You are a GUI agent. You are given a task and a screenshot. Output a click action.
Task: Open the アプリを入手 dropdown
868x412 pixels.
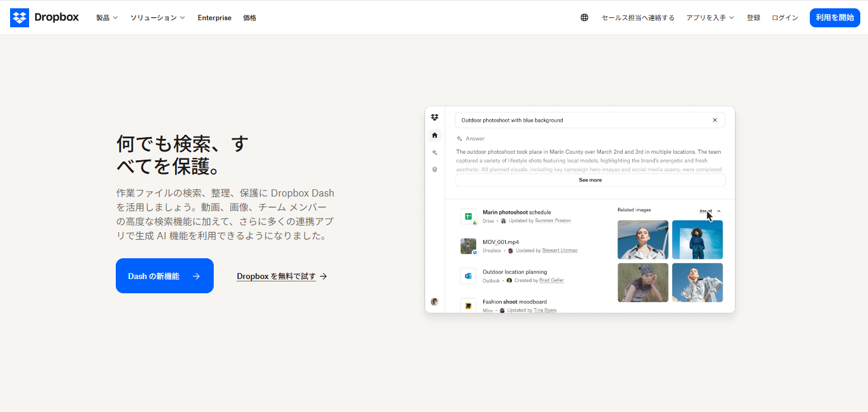(x=710, y=18)
